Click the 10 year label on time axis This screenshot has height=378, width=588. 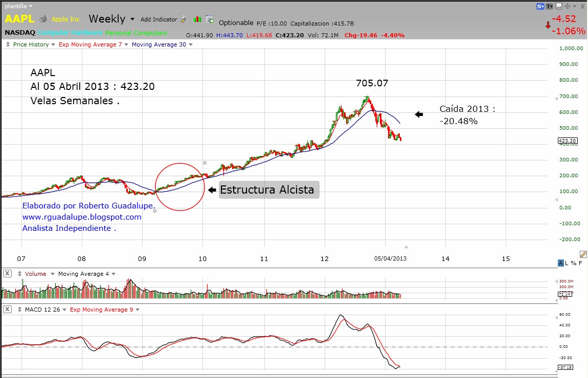click(202, 258)
